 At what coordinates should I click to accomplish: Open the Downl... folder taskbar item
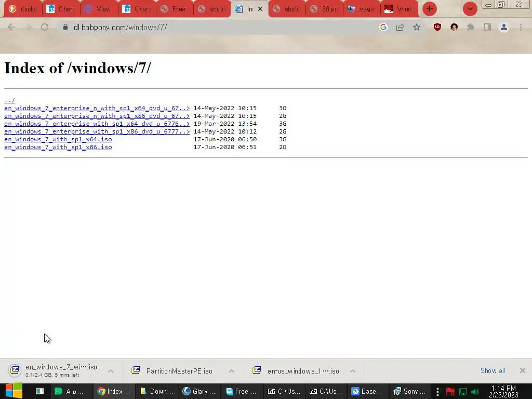point(157,391)
